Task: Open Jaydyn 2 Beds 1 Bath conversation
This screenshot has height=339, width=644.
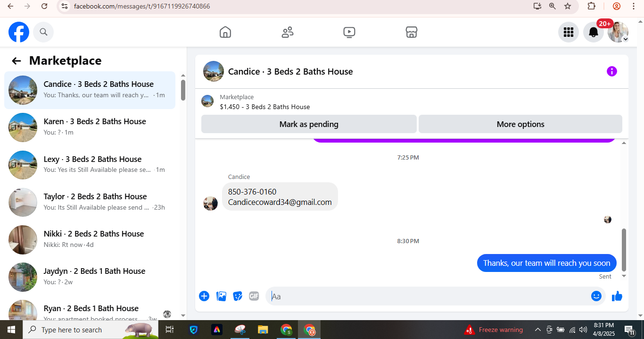Action: 90,277
